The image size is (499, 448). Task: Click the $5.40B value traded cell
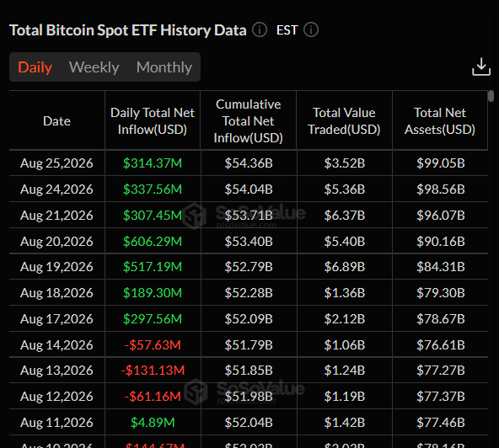click(x=345, y=242)
